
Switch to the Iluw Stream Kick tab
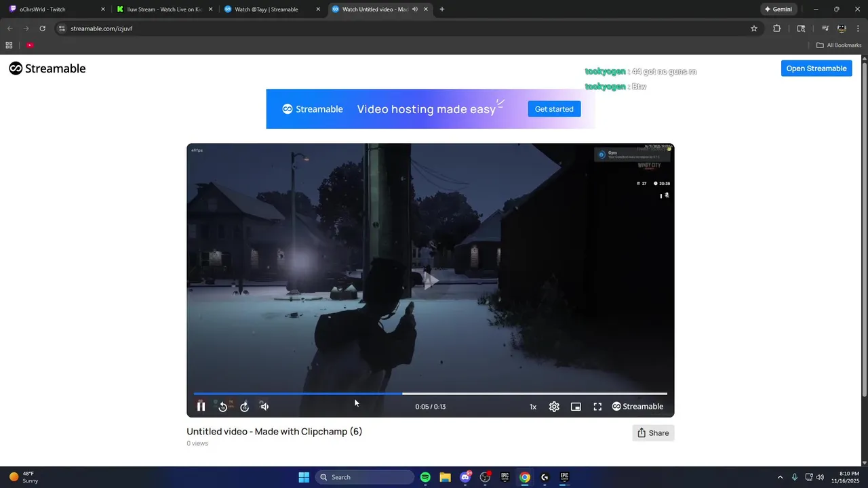[x=165, y=9]
